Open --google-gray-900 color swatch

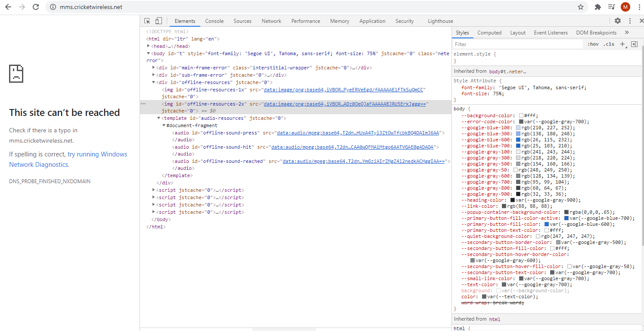click(x=518, y=194)
